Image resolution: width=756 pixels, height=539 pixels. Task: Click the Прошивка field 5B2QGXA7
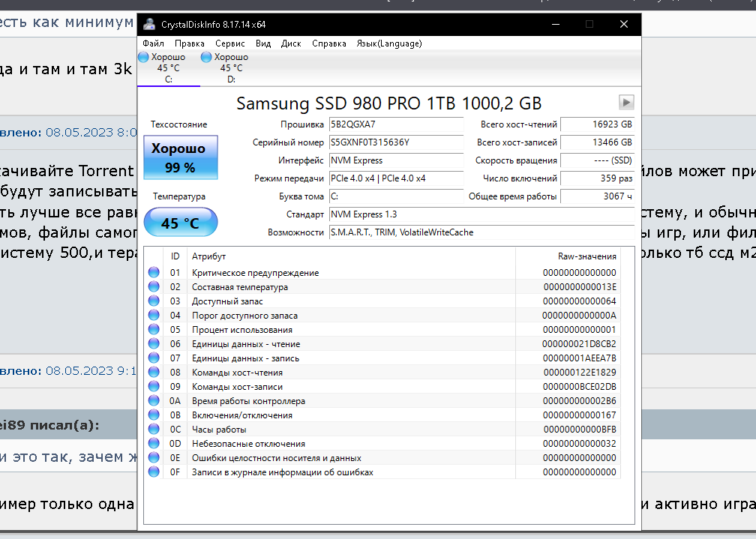click(396, 124)
